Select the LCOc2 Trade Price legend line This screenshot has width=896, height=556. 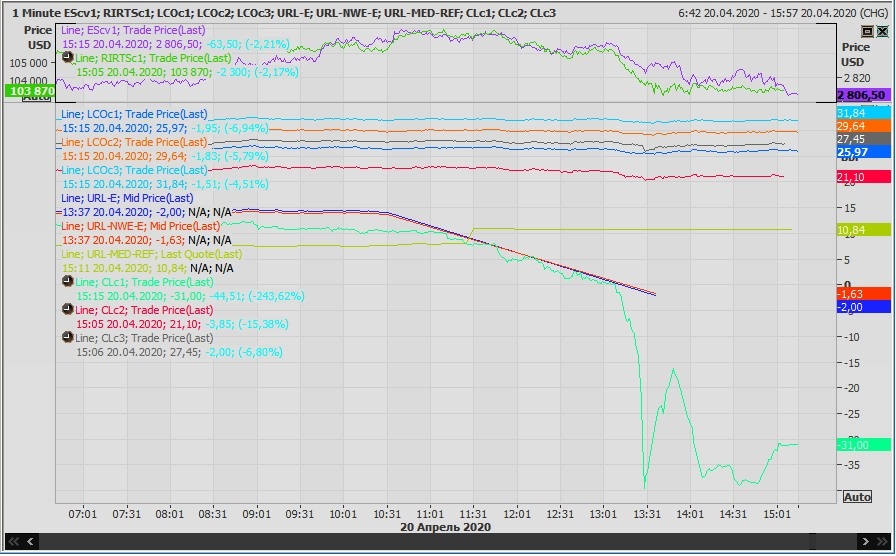click(134, 142)
